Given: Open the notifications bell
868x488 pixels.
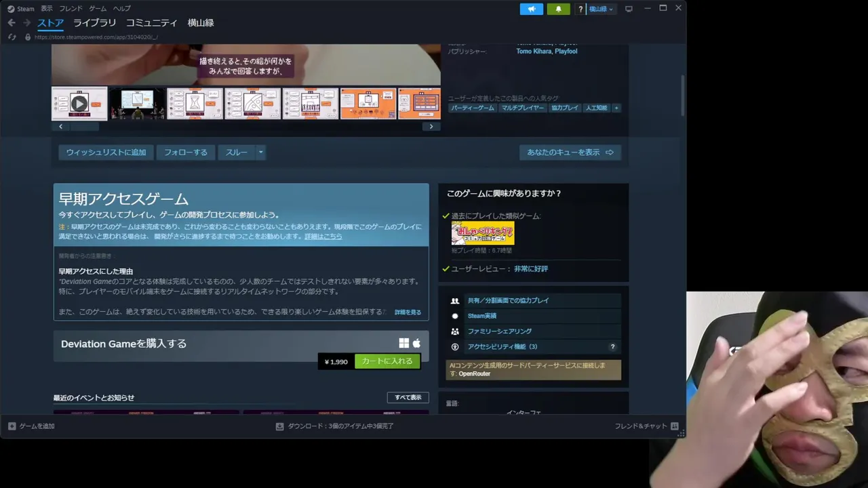Looking at the screenshot, I should click(559, 9).
